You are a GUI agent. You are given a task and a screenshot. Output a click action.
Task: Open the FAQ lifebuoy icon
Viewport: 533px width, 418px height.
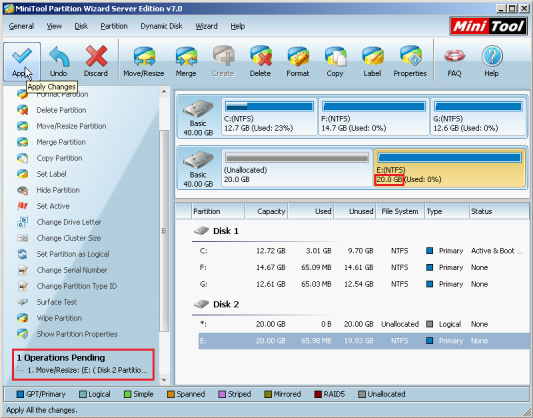(454, 56)
